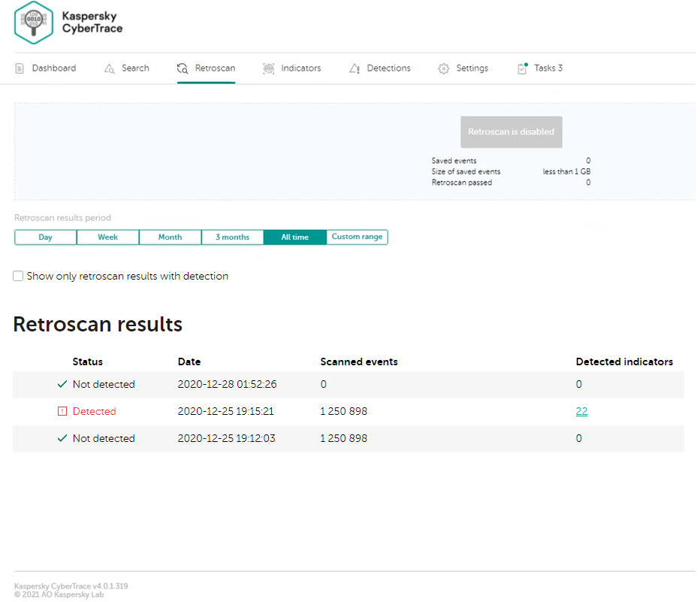This screenshot has width=700, height=602.
Task: Click the Settings gear icon
Action: point(443,68)
